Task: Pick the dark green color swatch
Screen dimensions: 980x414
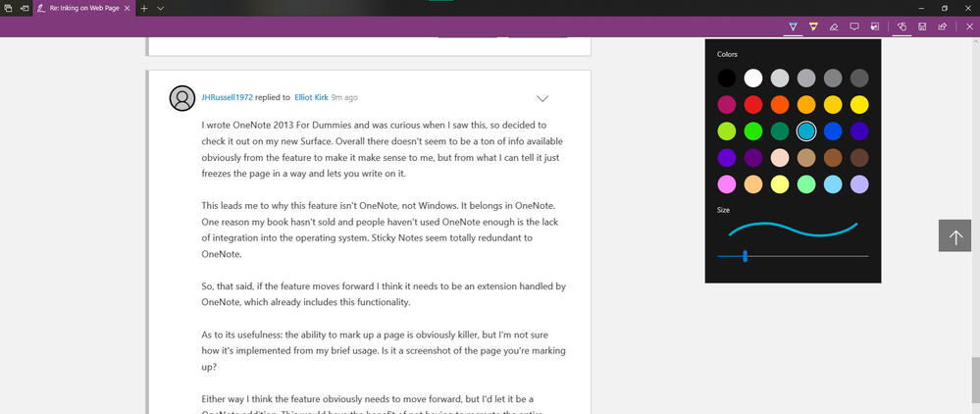Action: pyautogui.click(x=779, y=131)
